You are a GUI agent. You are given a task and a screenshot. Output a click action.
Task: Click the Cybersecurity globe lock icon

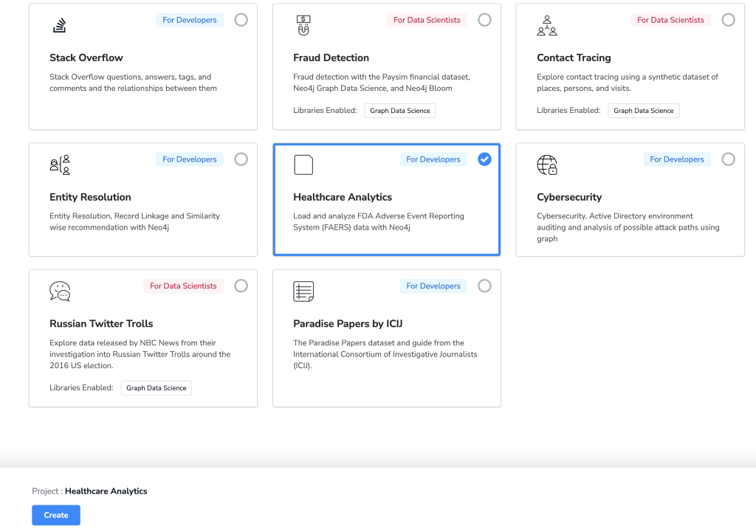pyautogui.click(x=547, y=165)
